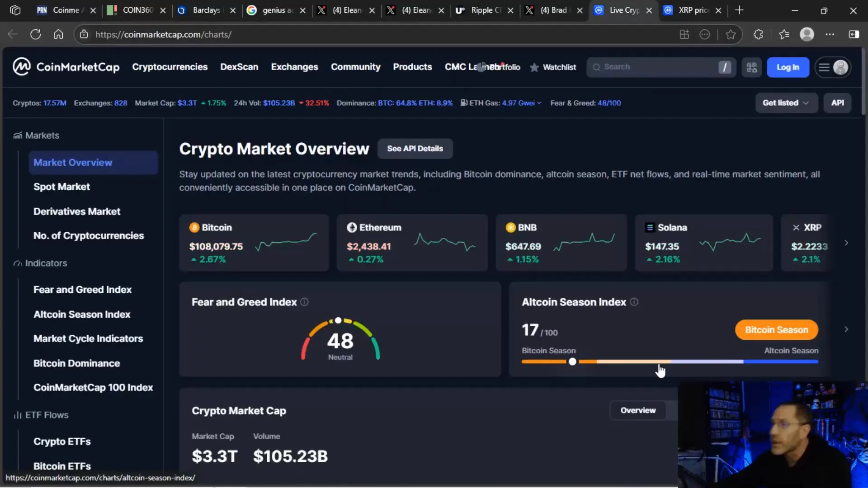This screenshot has width=868, height=488.
Task: Go to next indicator card arrow
Action: coord(846,329)
